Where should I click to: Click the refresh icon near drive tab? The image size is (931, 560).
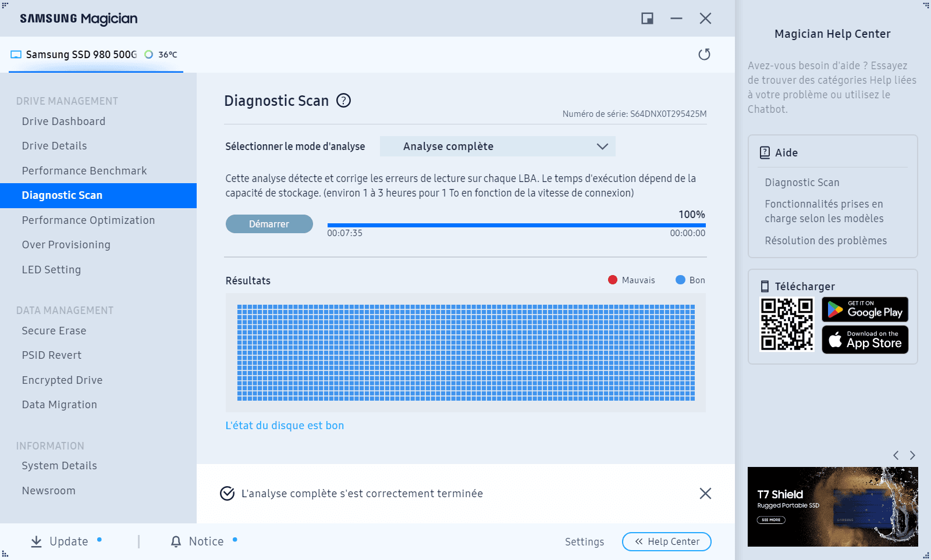pyautogui.click(x=704, y=54)
